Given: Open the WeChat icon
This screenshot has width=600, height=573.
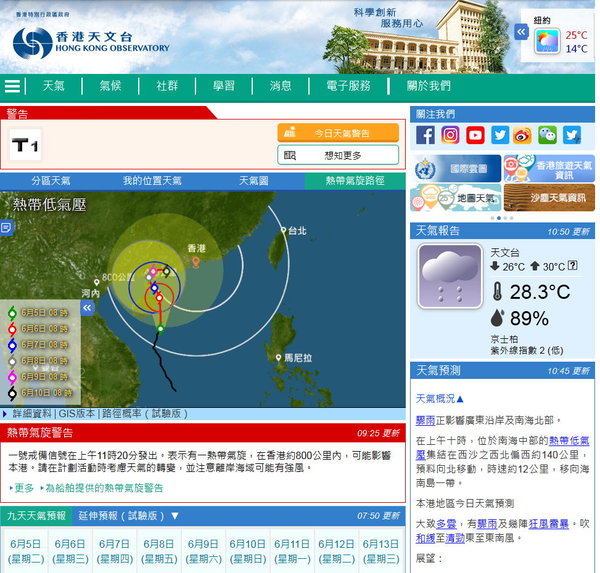Looking at the screenshot, I should (x=547, y=135).
